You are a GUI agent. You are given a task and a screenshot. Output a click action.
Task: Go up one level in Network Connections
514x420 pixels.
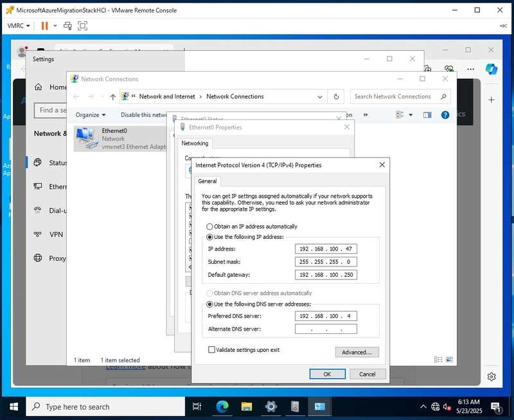113,96
